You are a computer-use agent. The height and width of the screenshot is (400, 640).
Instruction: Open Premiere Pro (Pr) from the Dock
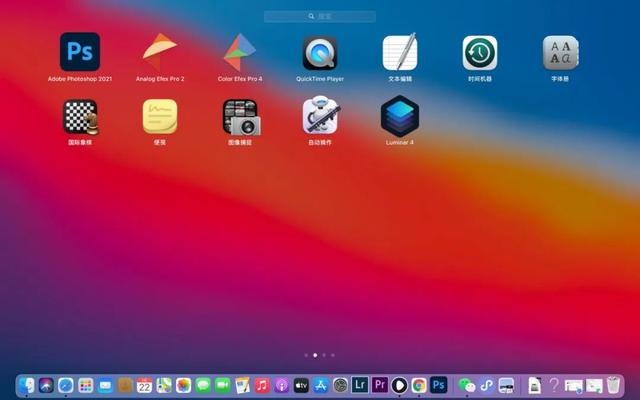point(380,384)
